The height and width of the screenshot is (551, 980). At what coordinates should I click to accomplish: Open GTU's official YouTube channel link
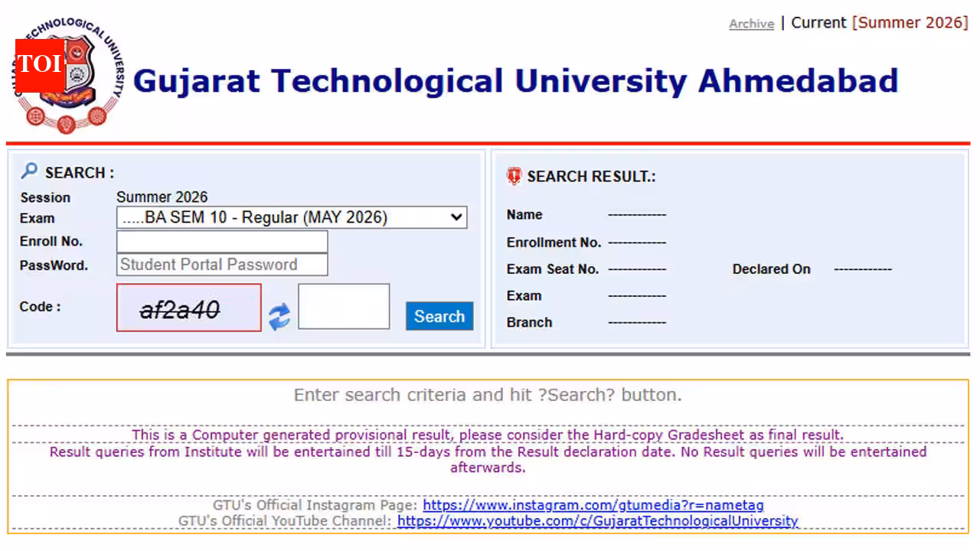pyautogui.click(x=598, y=521)
